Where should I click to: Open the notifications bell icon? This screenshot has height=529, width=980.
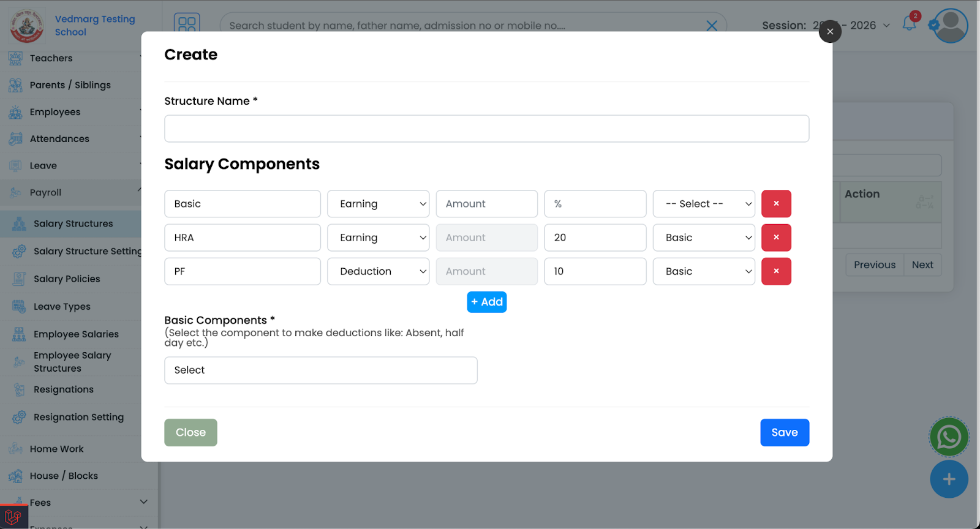(x=910, y=24)
